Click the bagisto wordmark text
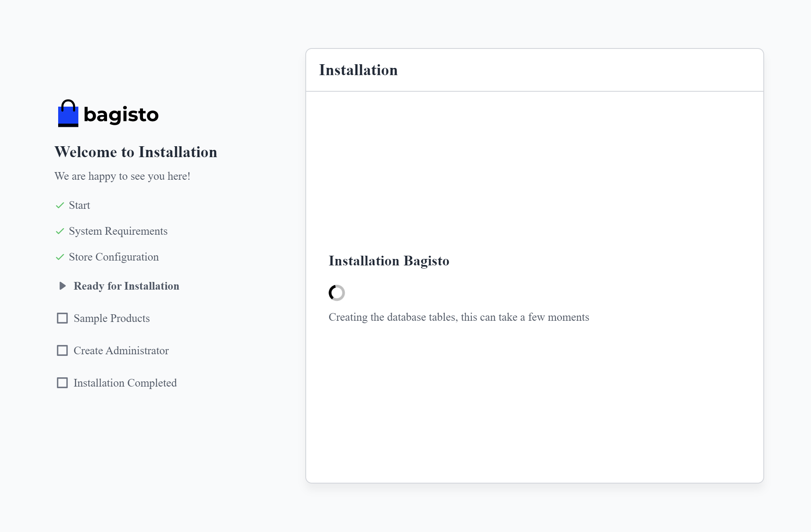This screenshot has width=811, height=532. 121,115
